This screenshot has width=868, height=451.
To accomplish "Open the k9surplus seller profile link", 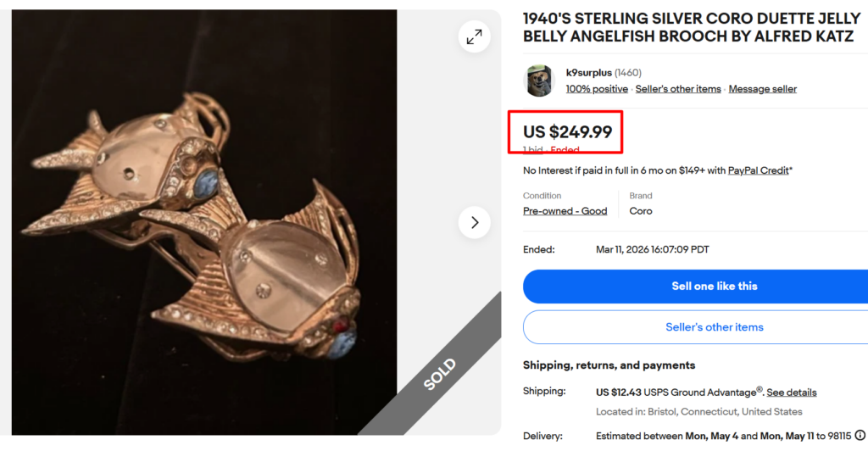I will 588,73.
